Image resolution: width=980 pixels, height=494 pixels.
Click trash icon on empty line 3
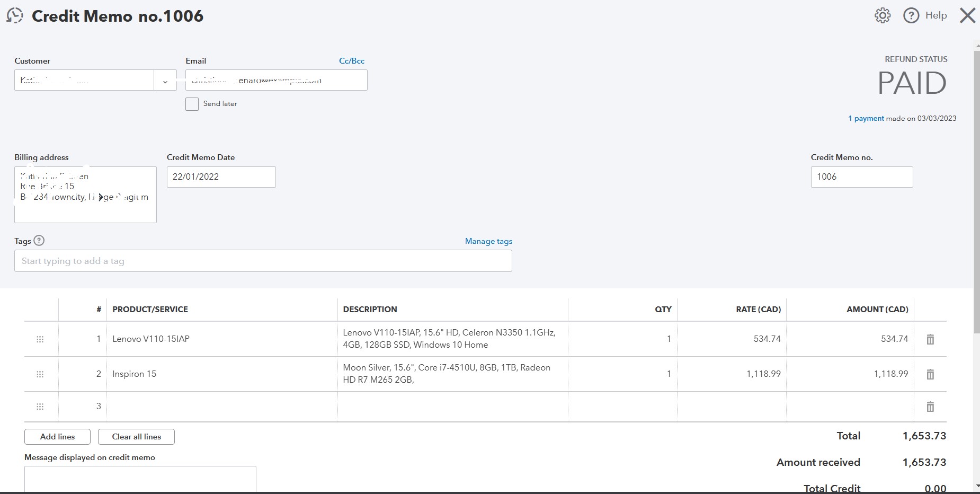(930, 407)
